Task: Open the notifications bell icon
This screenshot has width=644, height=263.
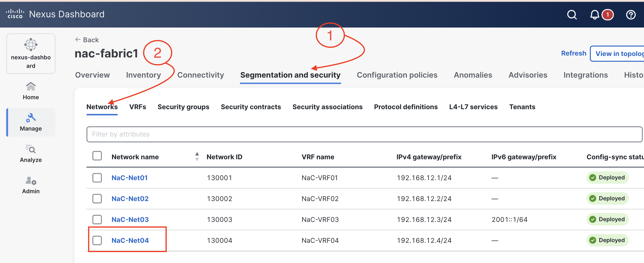Action: point(595,14)
